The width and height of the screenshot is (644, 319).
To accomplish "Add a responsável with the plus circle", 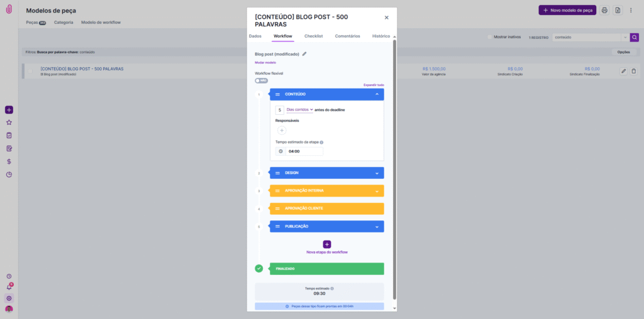I will click(x=282, y=130).
